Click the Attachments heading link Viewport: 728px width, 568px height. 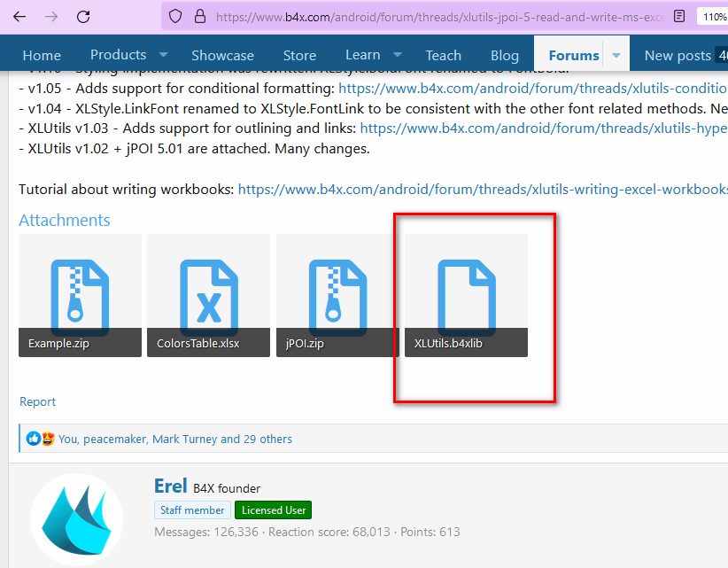(64, 220)
